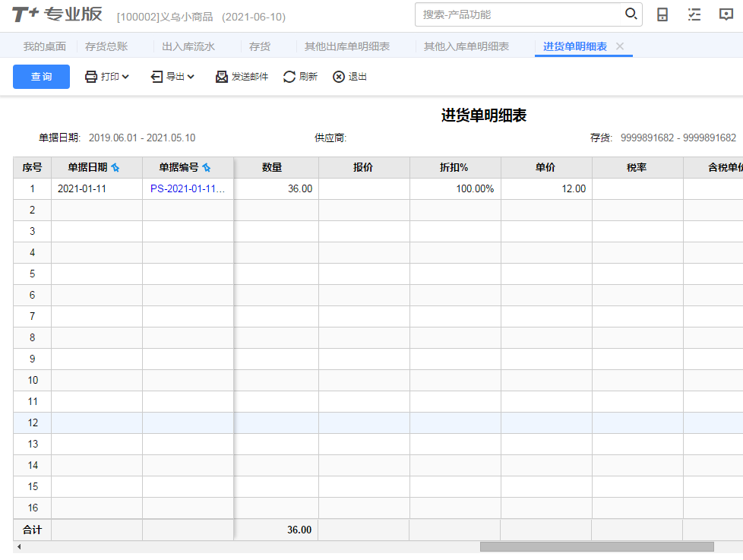Click the 进货单明细表 report title
Screen dimensions: 743x560
point(484,115)
